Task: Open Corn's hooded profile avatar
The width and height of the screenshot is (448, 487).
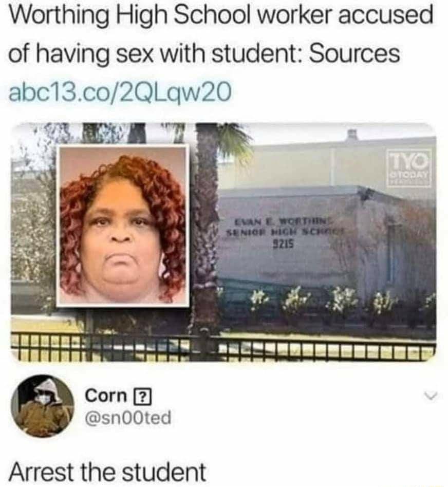Action: 43,406
